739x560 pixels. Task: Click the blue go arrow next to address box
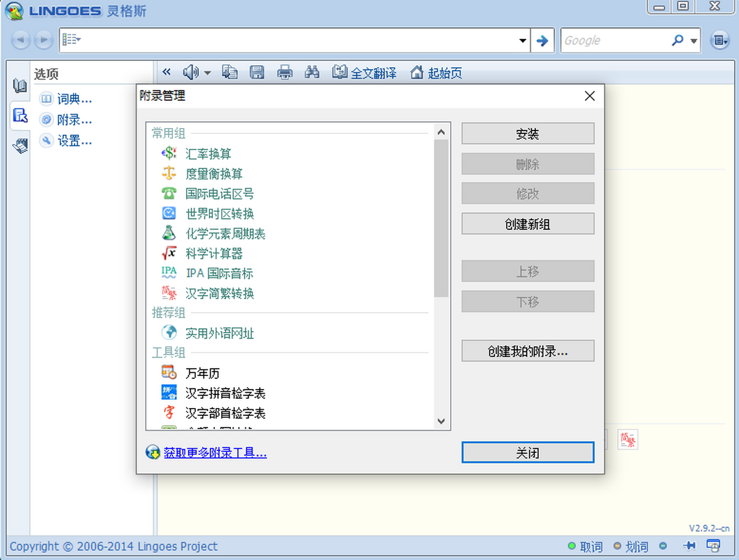point(542,41)
